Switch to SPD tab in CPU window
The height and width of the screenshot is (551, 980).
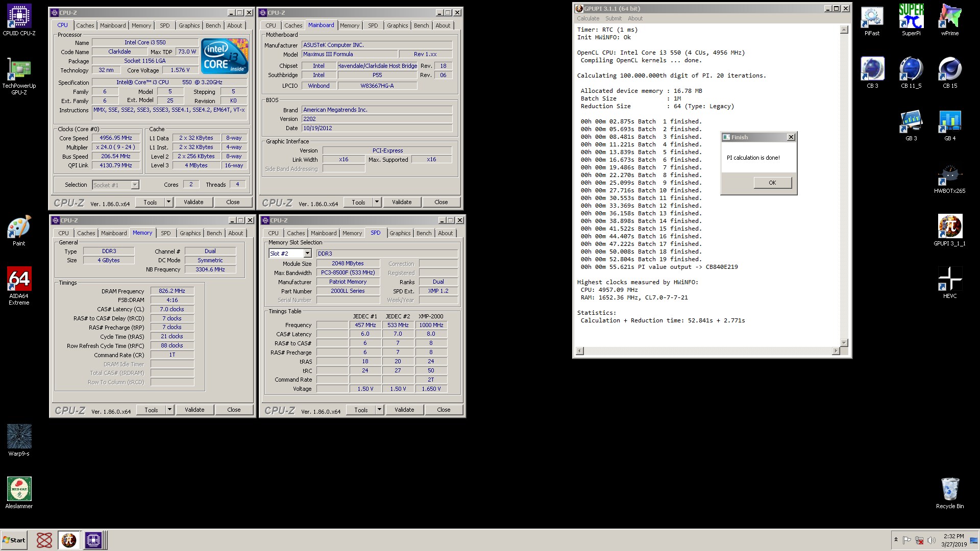(164, 26)
